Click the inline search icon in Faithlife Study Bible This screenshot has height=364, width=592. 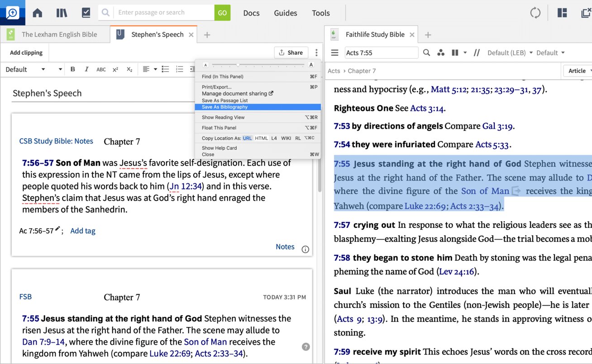pyautogui.click(x=426, y=53)
